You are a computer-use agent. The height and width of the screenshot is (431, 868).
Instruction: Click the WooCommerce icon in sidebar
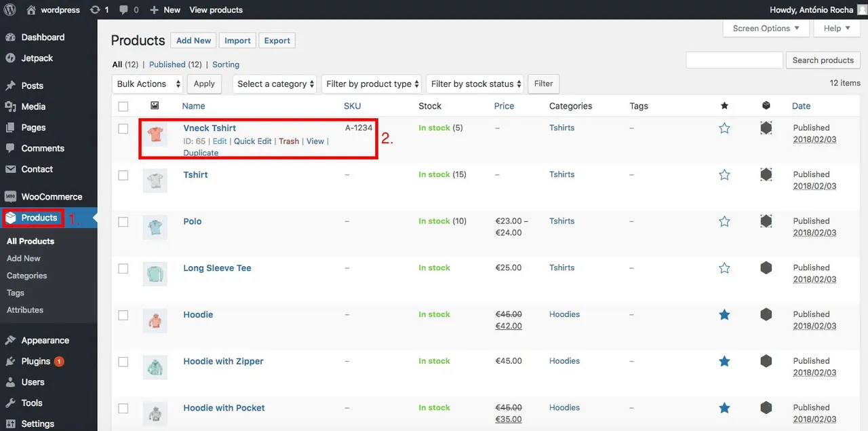(10, 197)
